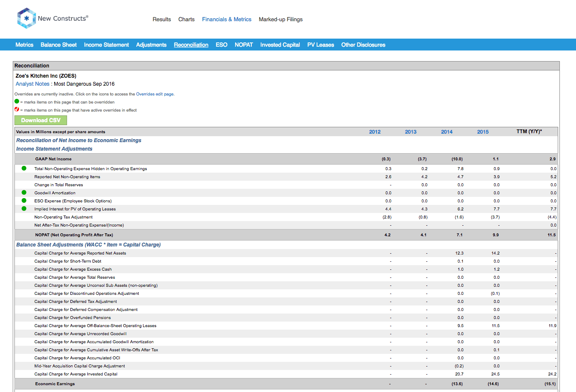Click Capital Charge for Off-Balance-Sheet Operating Leases
Image resolution: width=576 pixels, height=392 pixels.
click(95, 326)
